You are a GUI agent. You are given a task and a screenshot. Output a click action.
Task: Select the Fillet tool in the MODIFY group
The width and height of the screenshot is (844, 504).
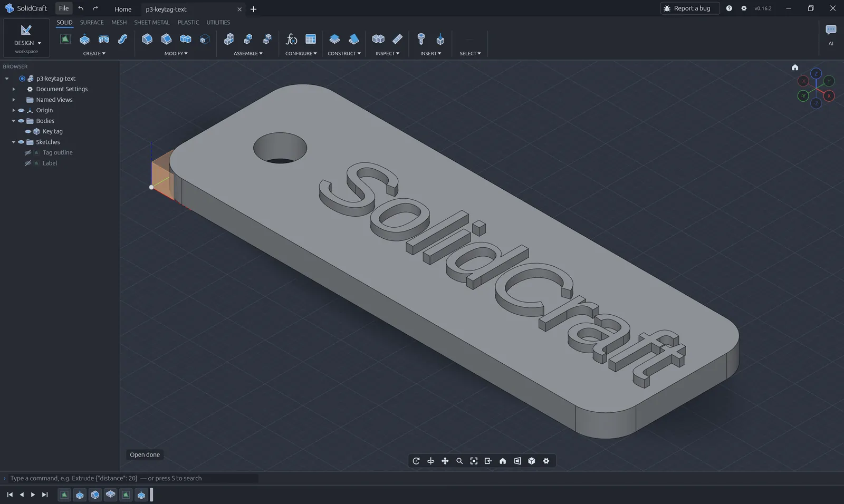pos(147,39)
